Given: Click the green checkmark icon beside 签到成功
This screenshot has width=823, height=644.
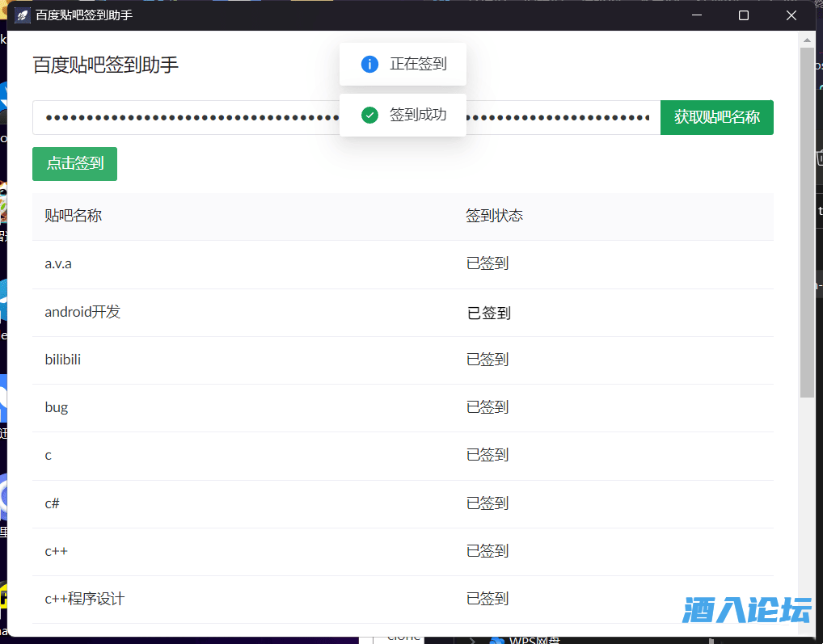Looking at the screenshot, I should [369, 115].
